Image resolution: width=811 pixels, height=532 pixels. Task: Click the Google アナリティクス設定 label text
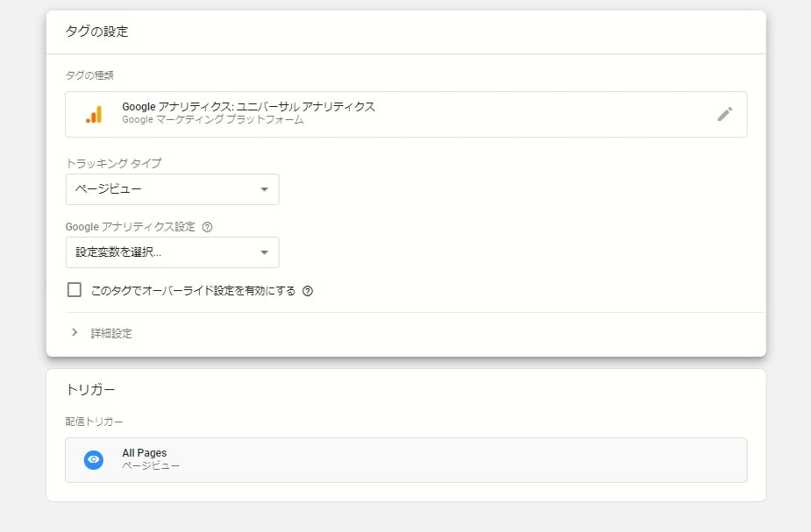click(x=131, y=227)
